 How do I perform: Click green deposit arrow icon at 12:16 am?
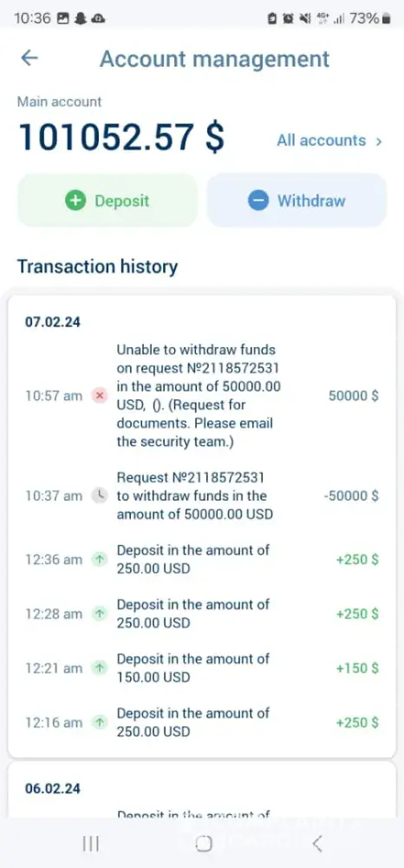coord(100,722)
